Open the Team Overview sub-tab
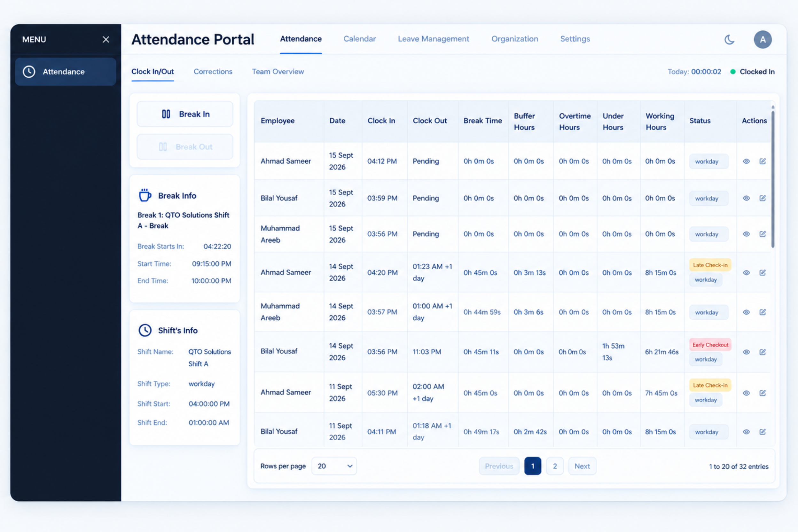The image size is (798, 532). (x=278, y=72)
